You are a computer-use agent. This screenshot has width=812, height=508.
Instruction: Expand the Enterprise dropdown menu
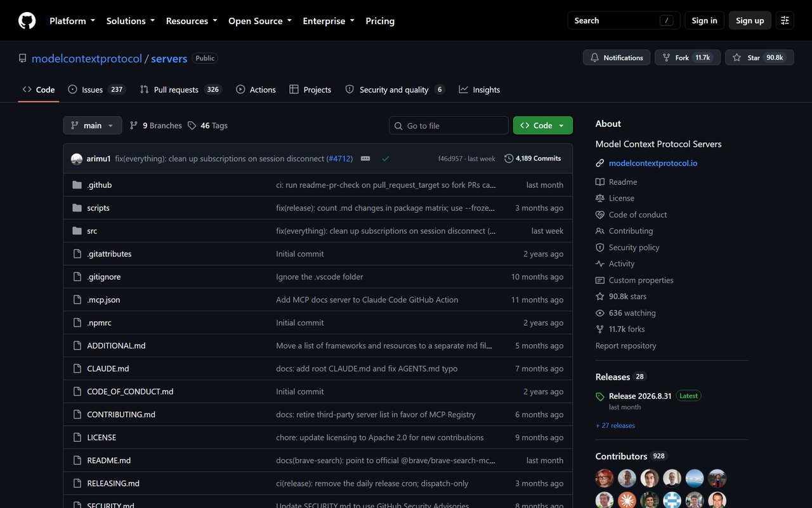pyautogui.click(x=329, y=21)
